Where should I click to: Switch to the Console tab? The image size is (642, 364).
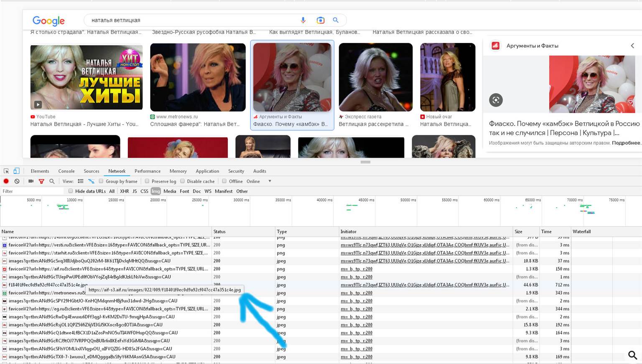point(66,171)
